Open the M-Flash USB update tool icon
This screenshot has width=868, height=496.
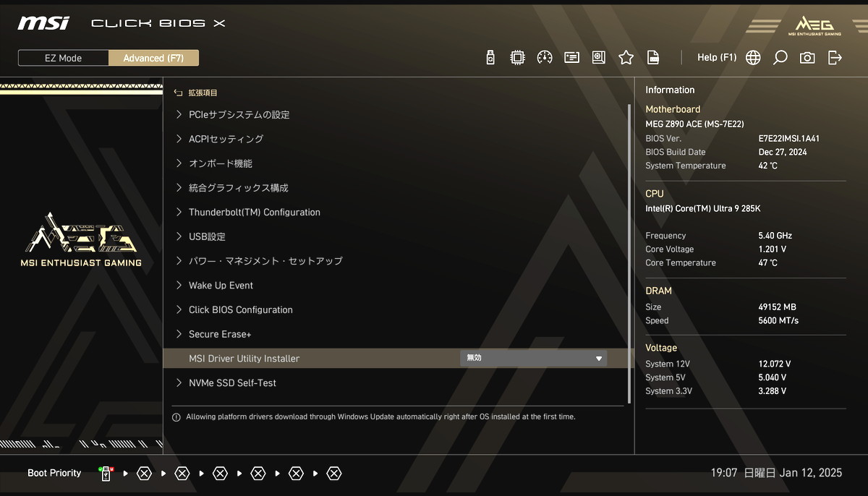pyautogui.click(x=490, y=58)
